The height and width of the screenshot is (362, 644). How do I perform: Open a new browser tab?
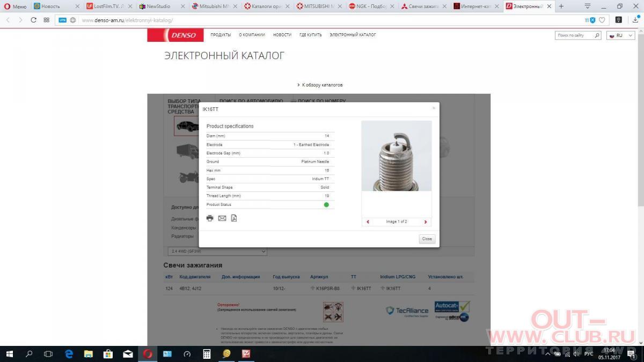click(561, 6)
